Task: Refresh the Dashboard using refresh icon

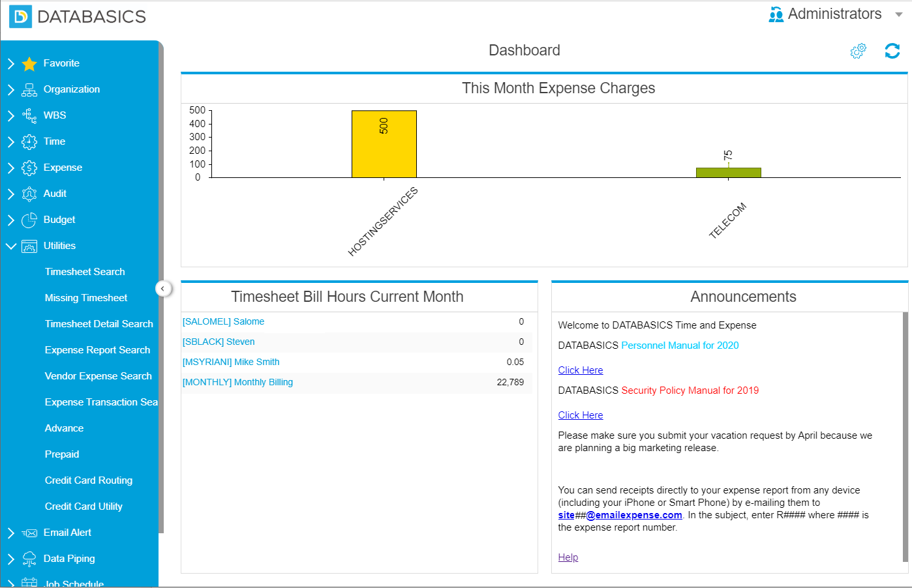Action: point(892,51)
